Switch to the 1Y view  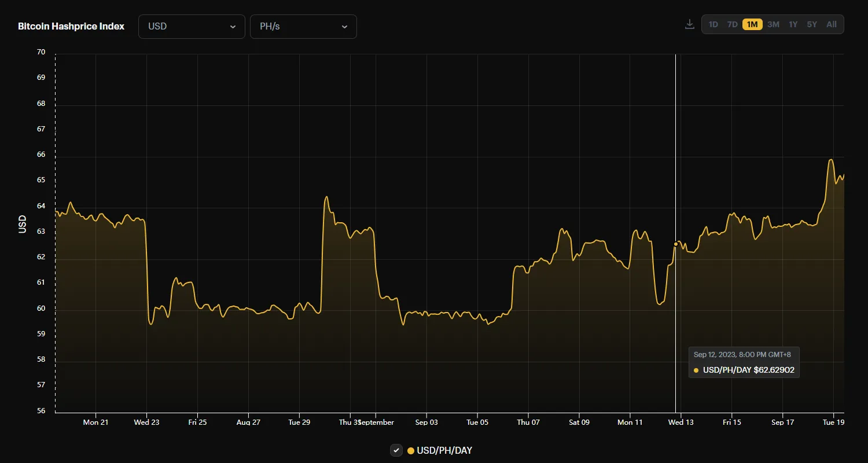pyautogui.click(x=793, y=24)
